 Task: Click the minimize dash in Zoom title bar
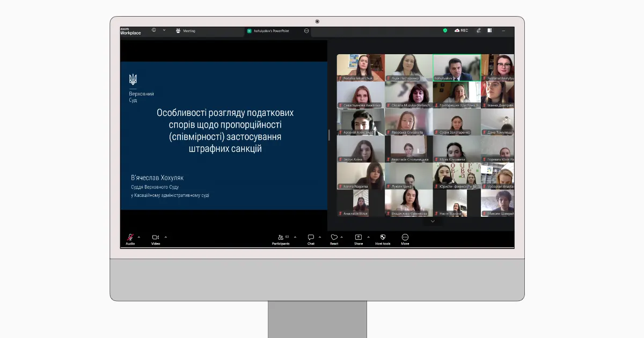504,31
